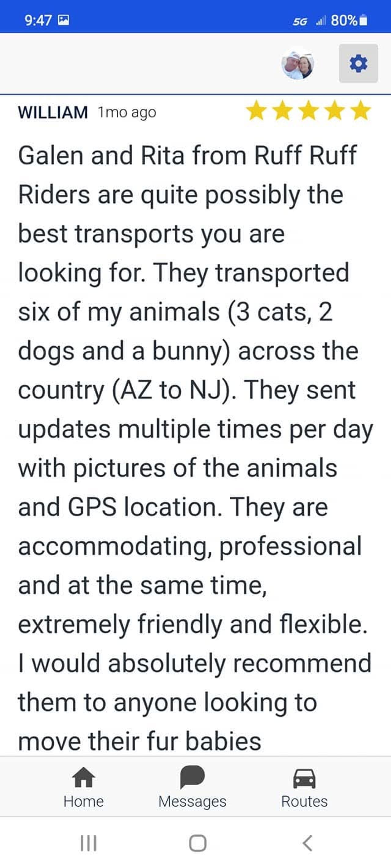Viewport: 391px width, 868px height.
Task: Click the fourth yellow rating star
Action: pyautogui.click(x=335, y=110)
